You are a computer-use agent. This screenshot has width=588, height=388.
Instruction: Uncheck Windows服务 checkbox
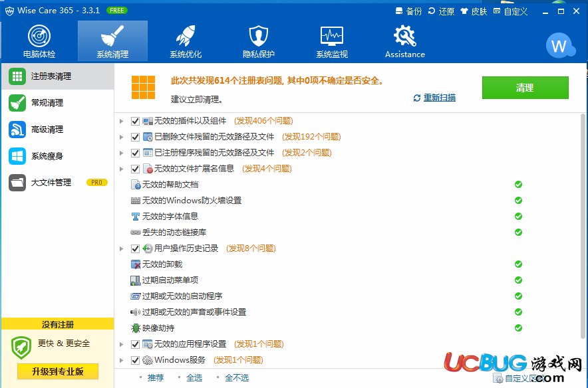136,360
